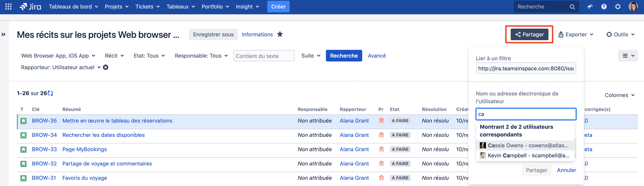Open the administration gear icon

(618, 7)
